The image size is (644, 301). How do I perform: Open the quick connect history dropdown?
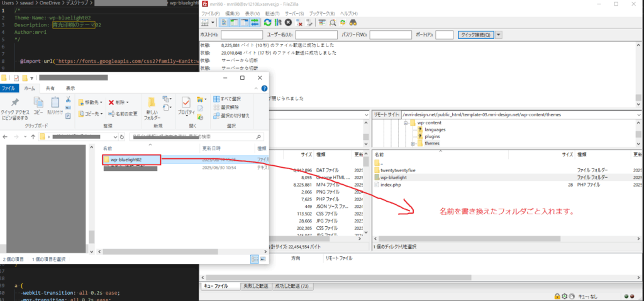point(499,35)
